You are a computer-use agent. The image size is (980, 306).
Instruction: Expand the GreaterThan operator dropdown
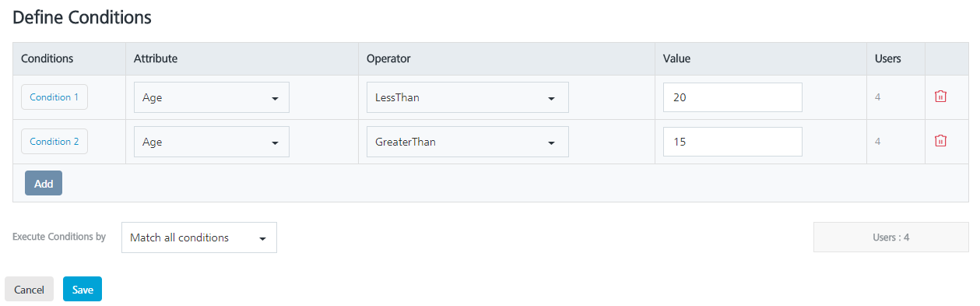pyautogui.click(x=467, y=142)
